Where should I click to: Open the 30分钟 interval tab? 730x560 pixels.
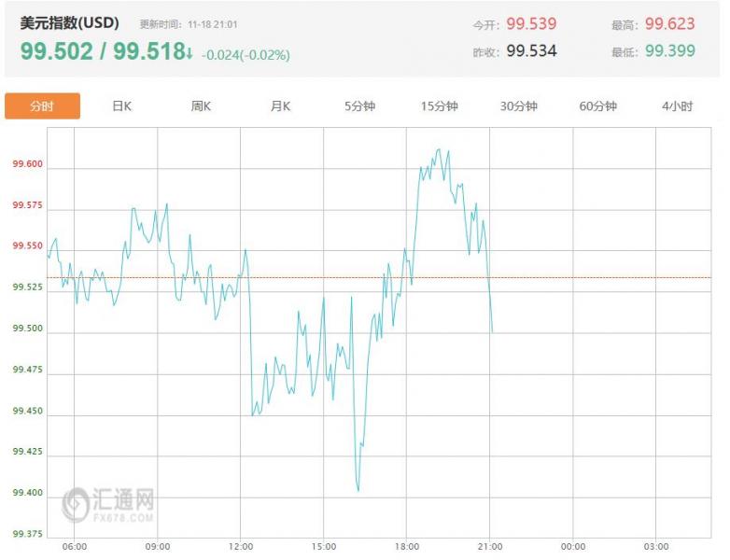pos(519,106)
